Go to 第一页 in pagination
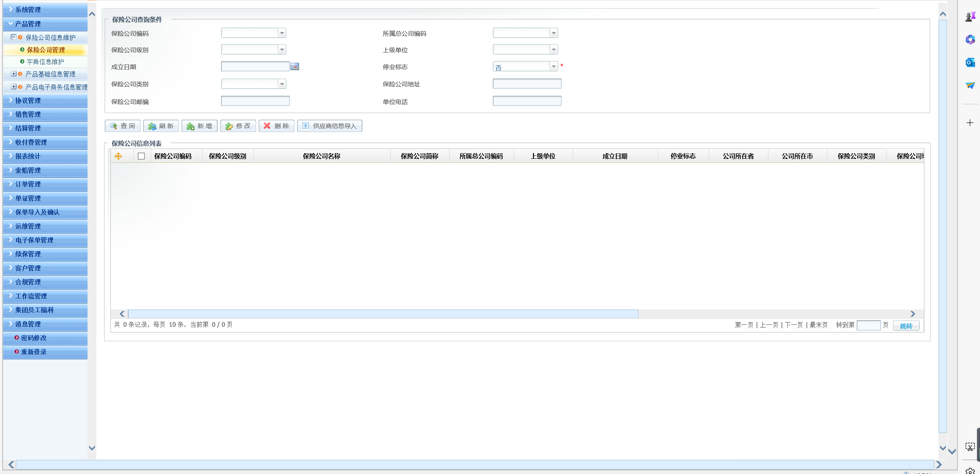Image resolution: width=980 pixels, height=474 pixels. [744, 325]
